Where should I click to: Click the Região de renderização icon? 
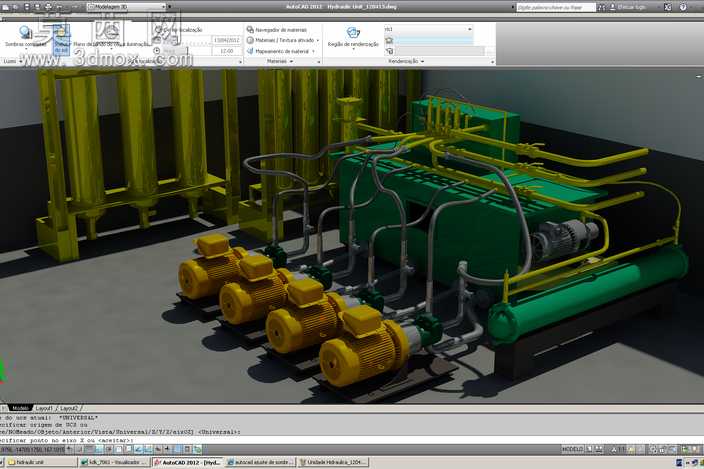click(x=353, y=33)
